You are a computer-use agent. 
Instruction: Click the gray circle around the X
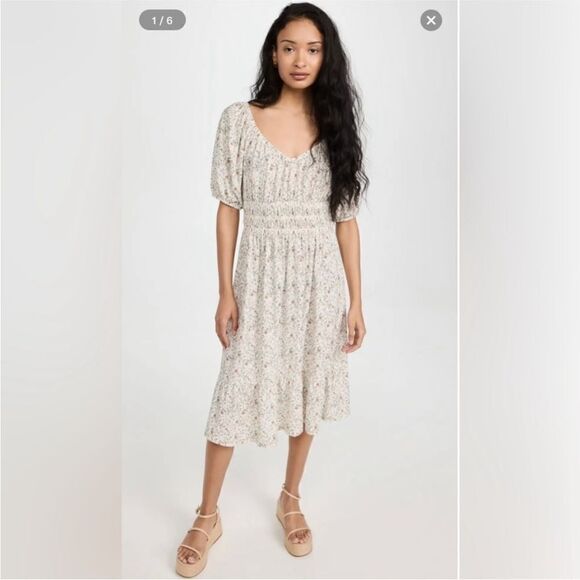point(431,20)
